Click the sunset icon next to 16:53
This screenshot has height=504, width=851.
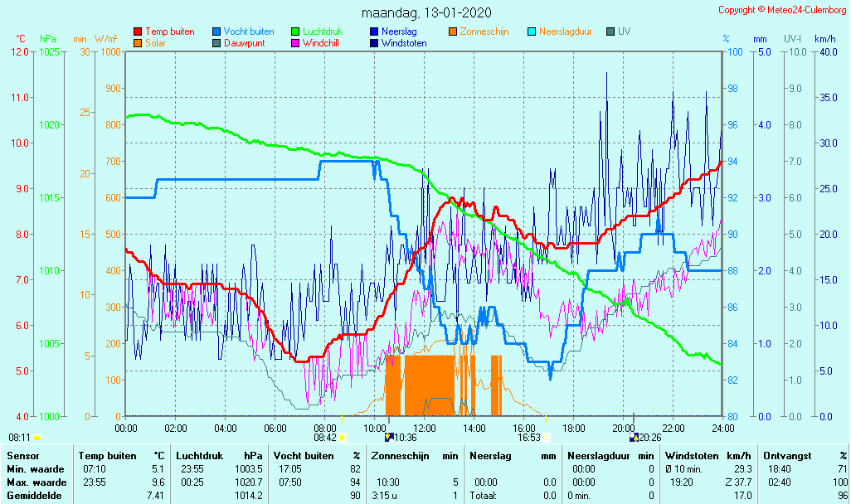[x=547, y=438]
